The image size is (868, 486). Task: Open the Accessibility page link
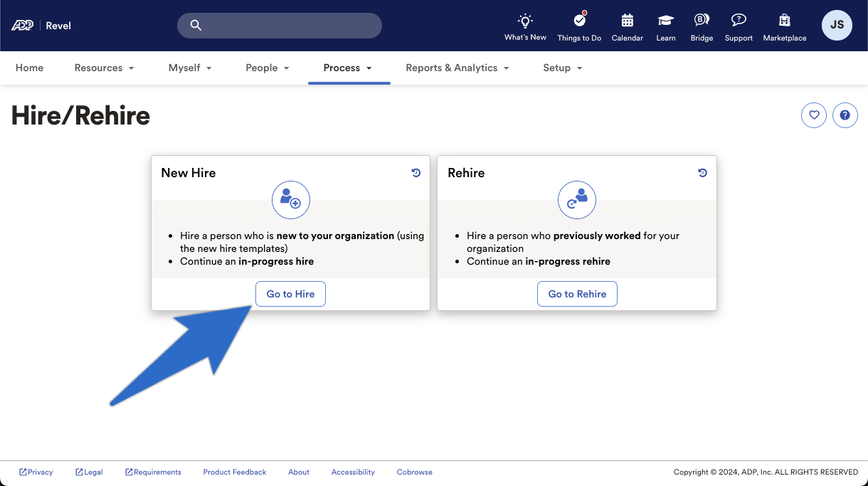coord(353,472)
